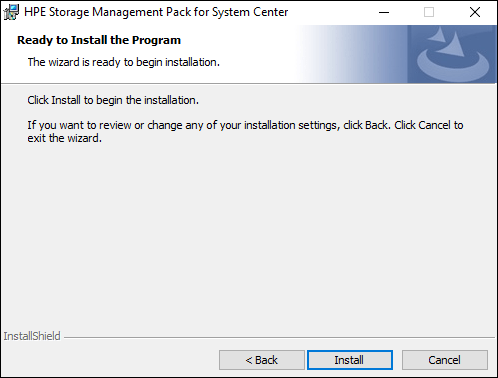Click 'The wizard is ready to begin installation' text

[124, 62]
